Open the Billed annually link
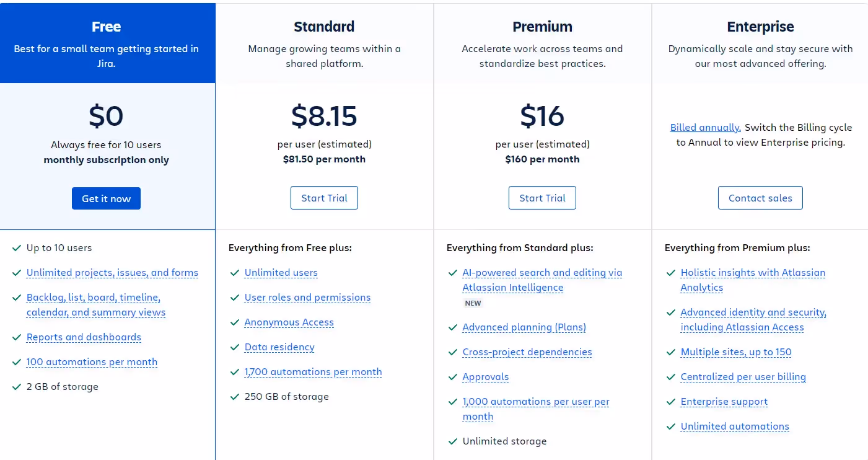The width and height of the screenshot is (868, 460). pyautogui.click(x=704, y=127)
